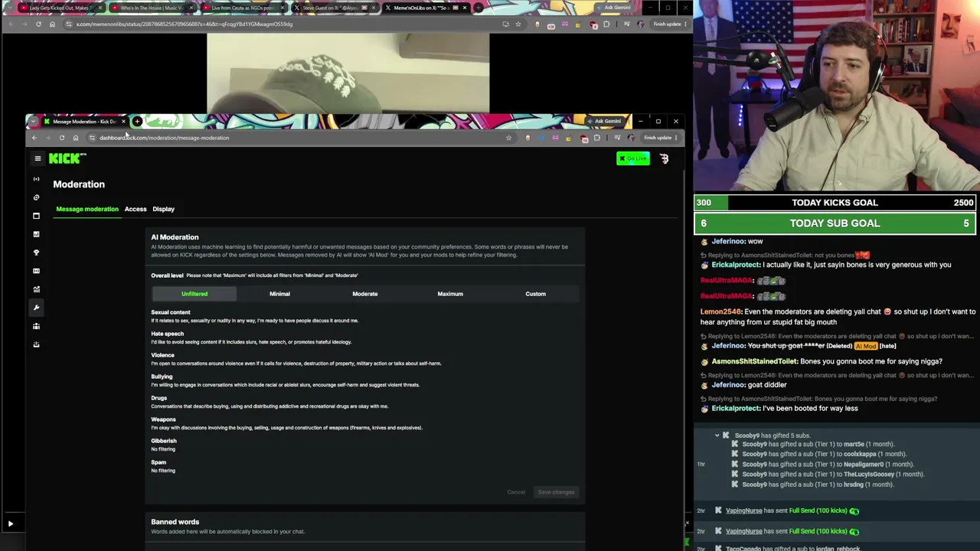Click Cancel in AI Moderation panel
Viewport: 980px width, 551px height.
point(516,492)
